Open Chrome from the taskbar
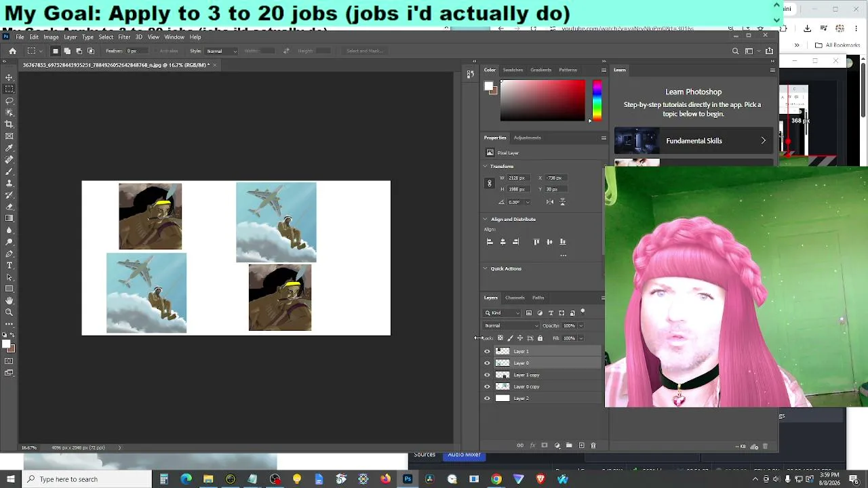This screenshot has height=488, width=868. coord(496,479)
